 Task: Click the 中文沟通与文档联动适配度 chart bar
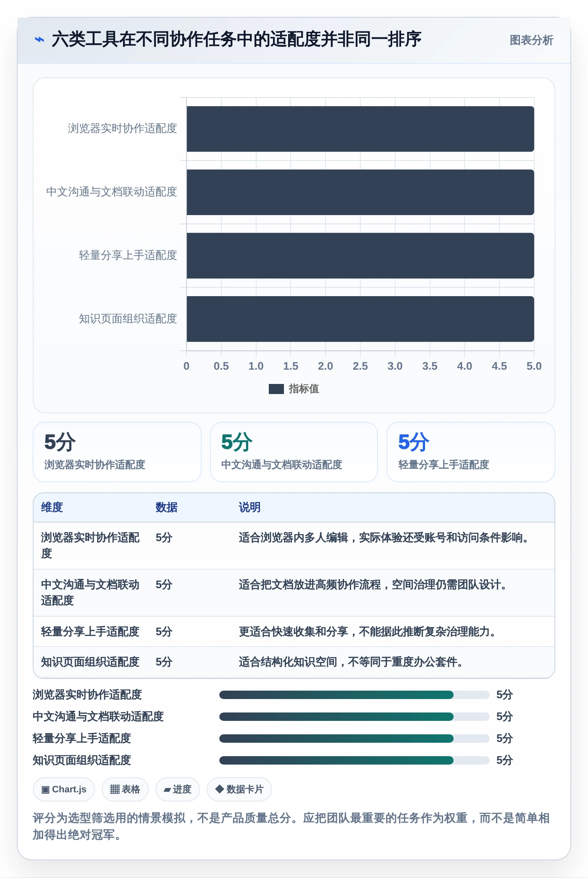(x=360, y=192)
